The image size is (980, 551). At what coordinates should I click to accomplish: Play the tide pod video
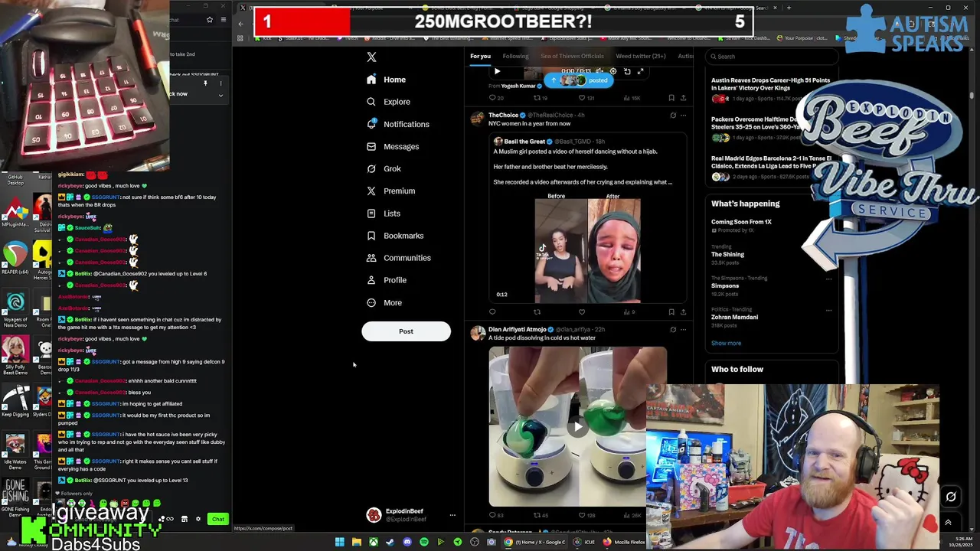[x=578, y=427]
